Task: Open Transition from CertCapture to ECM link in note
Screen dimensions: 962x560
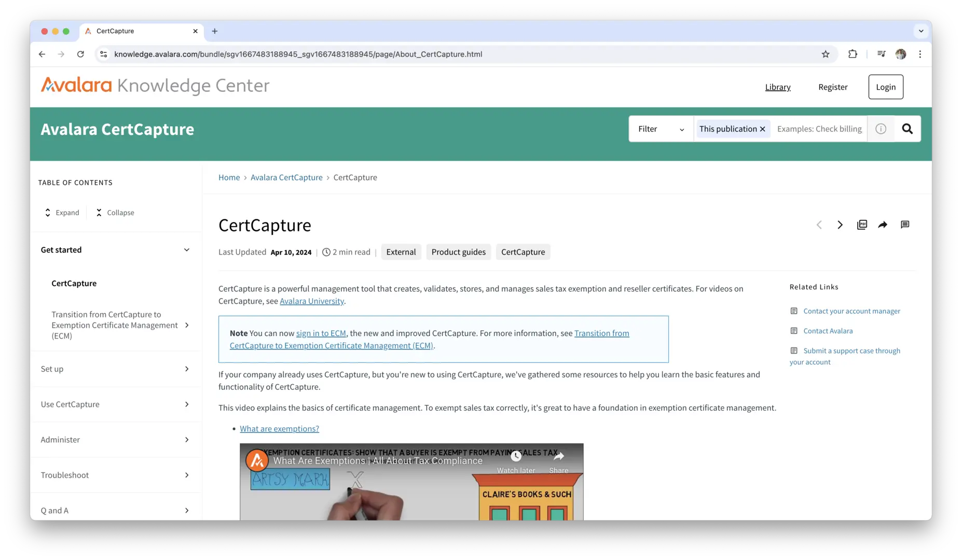Action: point(430,340)
